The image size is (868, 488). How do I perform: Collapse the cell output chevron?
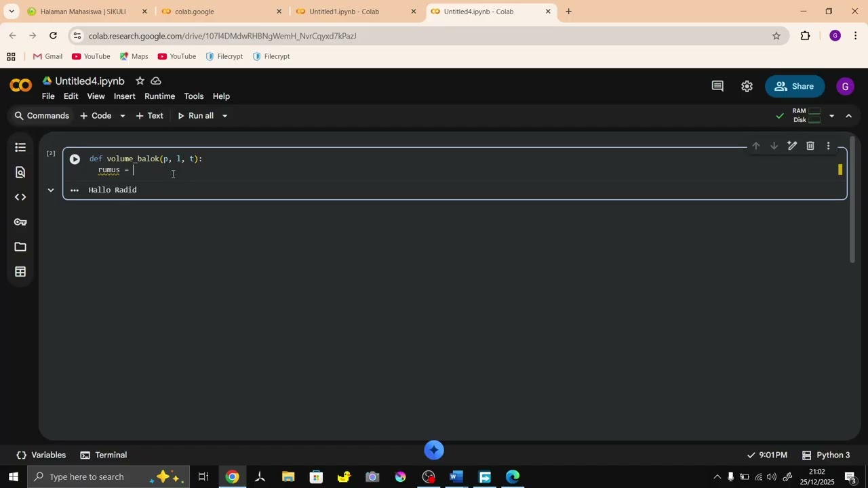pyautogui.click(x=51, y=190)
